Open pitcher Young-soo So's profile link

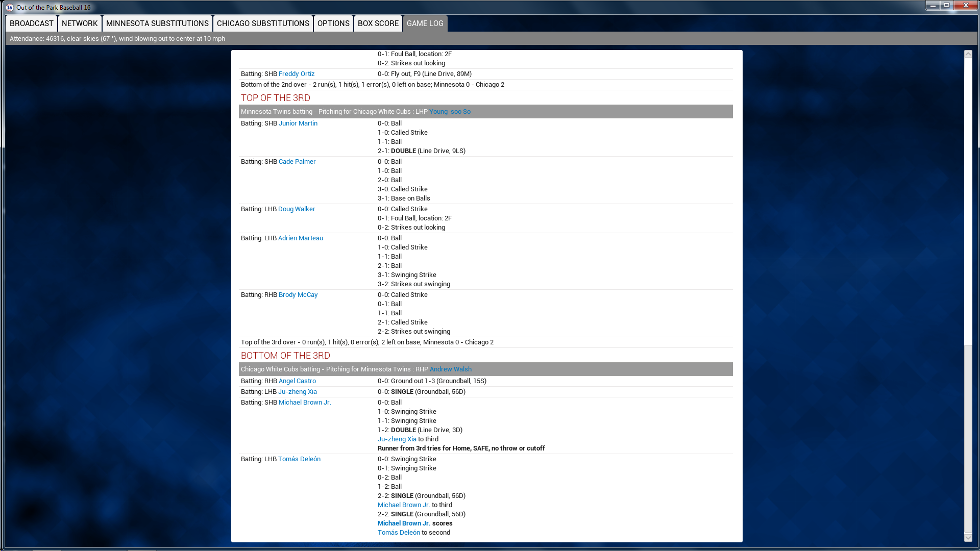coord(450,112)
